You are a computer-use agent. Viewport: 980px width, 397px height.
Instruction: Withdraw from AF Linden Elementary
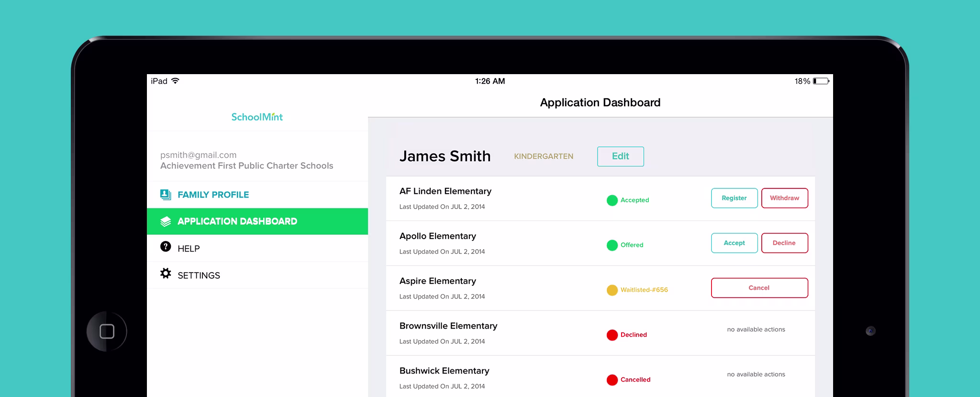785,198
